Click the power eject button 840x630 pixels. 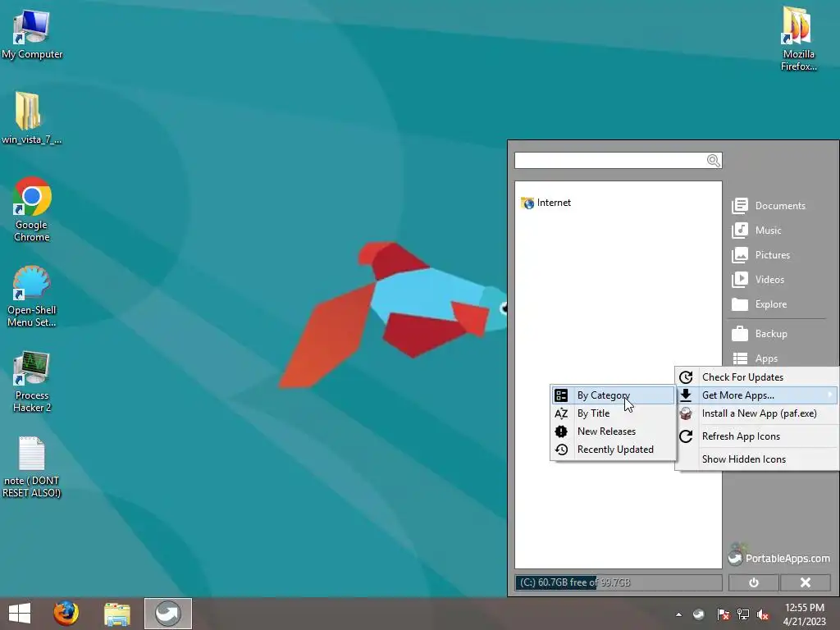753,582
